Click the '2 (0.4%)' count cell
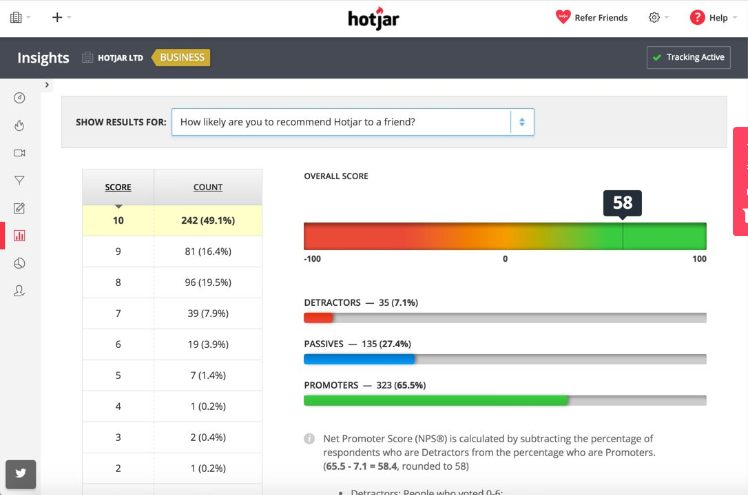 point(208,437)
